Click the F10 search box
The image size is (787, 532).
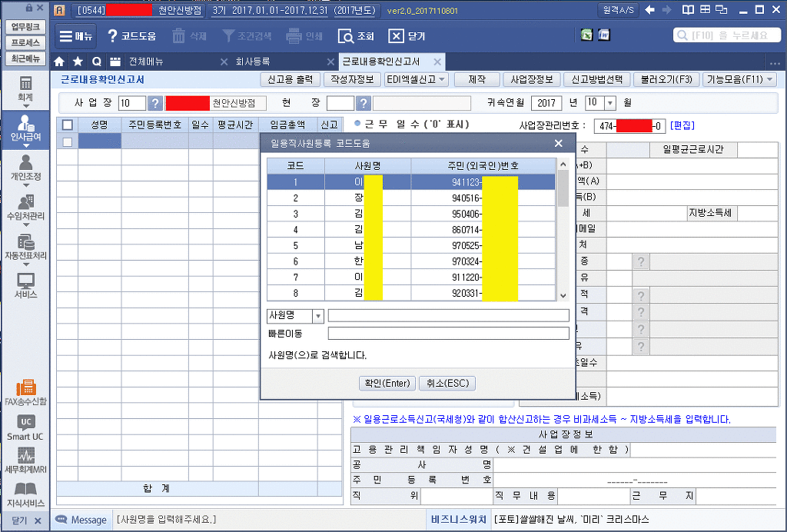[x=727, y=35]
